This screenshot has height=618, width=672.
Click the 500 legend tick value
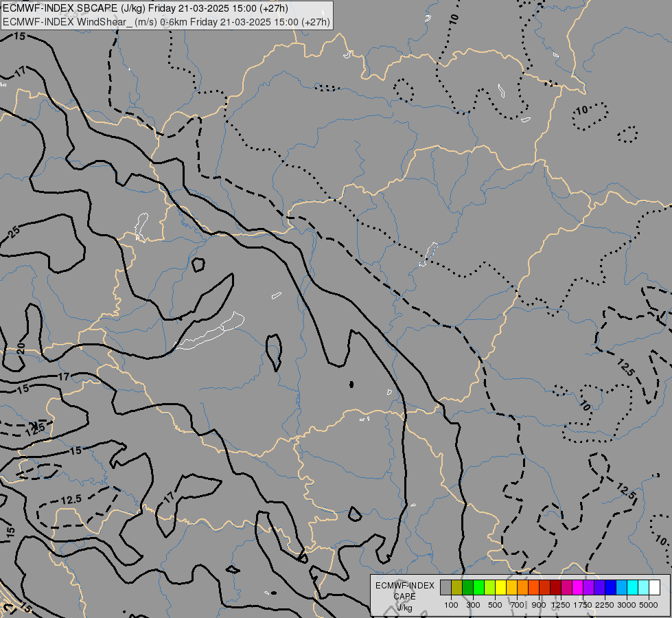pos(495,605)
